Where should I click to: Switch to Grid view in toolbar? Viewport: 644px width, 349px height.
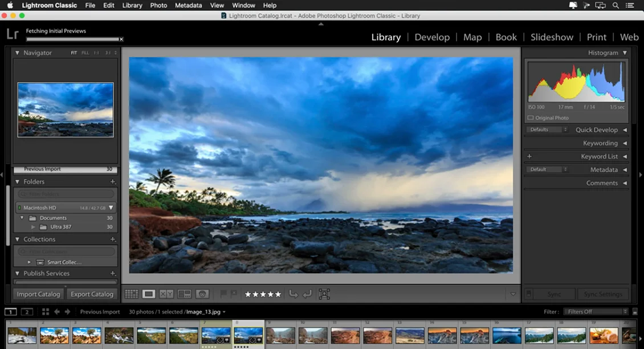coord(132,294)
